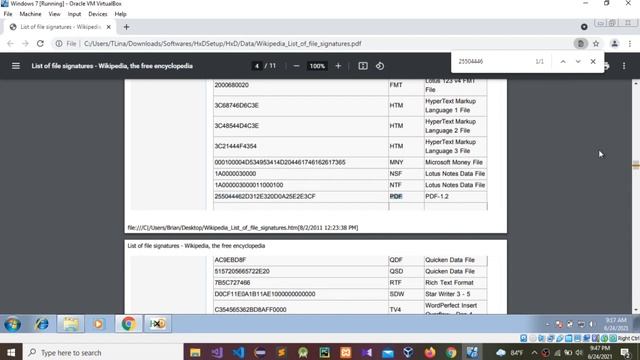Screen dimensions: 640x360
Task: Click the Chrome media control circle icon
Action: (x=584, y=27)
